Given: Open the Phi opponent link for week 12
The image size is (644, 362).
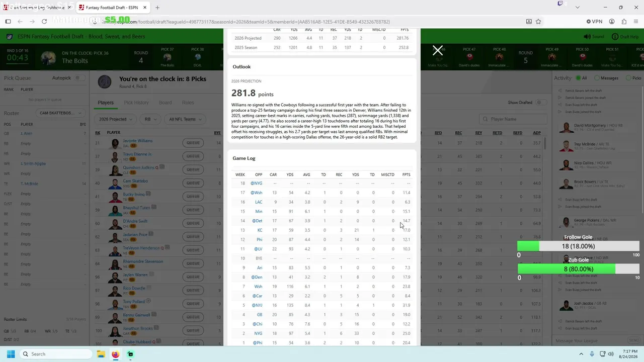Looking at the screenshot, I should (x=260, y=239).
